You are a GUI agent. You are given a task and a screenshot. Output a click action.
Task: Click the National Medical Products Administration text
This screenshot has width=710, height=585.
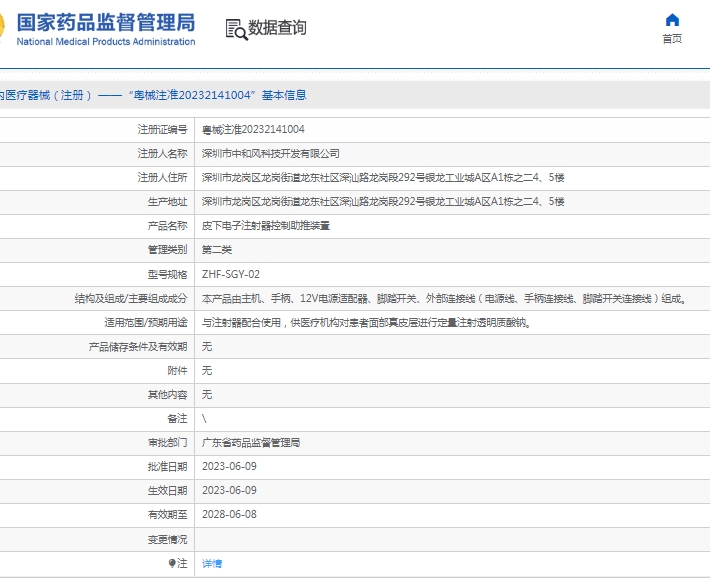point(106,42)
